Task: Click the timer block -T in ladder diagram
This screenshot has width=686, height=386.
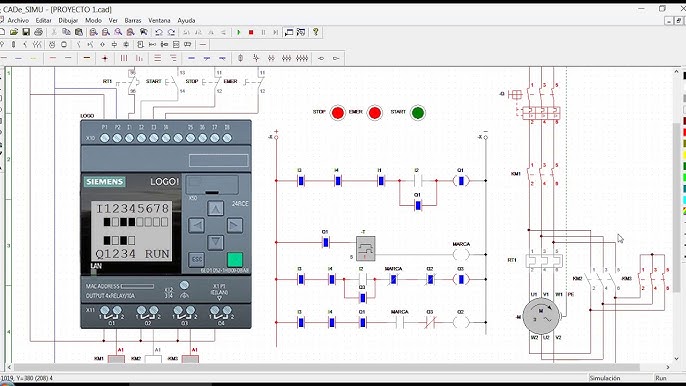Action: pos(366,249)
